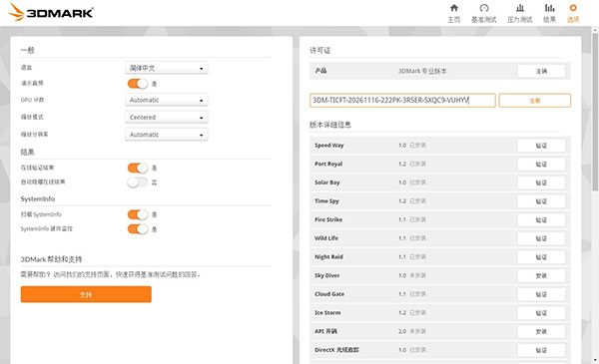Open the scaling mode dropdown showing Centered
Screen dimensions: 599x364
coord(167,117)
